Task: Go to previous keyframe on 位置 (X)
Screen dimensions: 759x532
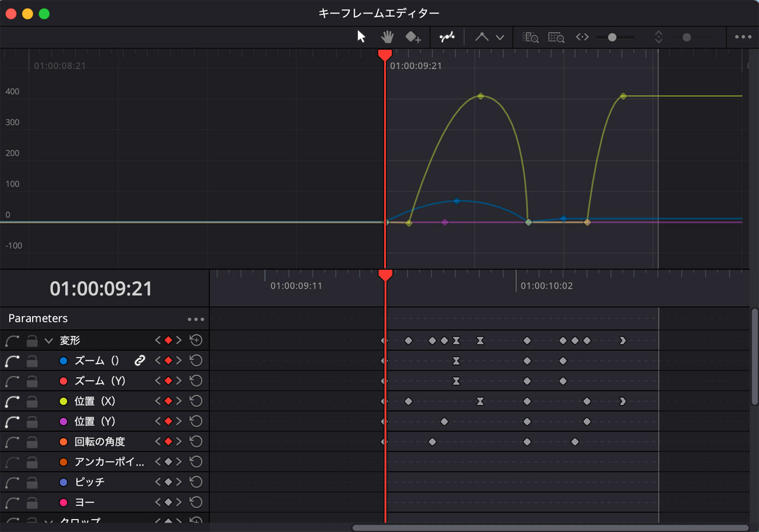Action: [x=158, y=402]
